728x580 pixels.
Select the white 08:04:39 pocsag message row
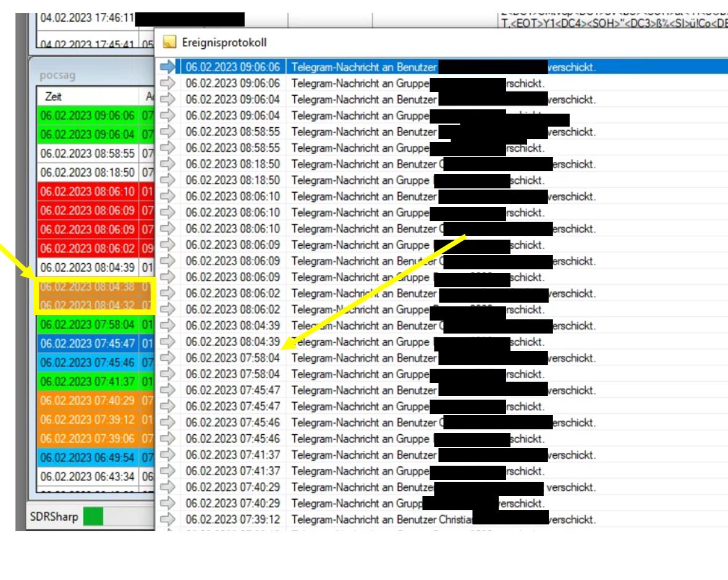pyautogui.click(x=87, y=267)
